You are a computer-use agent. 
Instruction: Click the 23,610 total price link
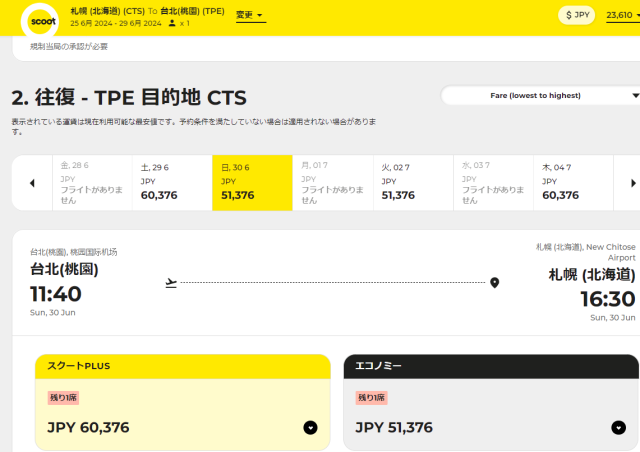[620, 15]
